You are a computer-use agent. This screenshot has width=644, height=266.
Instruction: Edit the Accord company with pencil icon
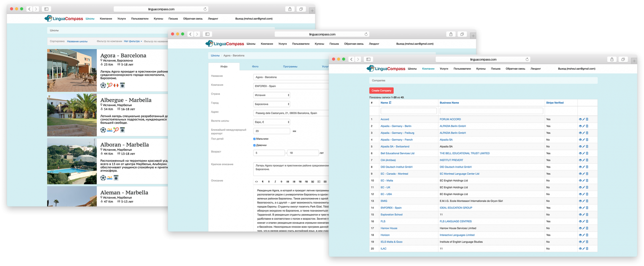pyautogui.click(x=583, y=119)
